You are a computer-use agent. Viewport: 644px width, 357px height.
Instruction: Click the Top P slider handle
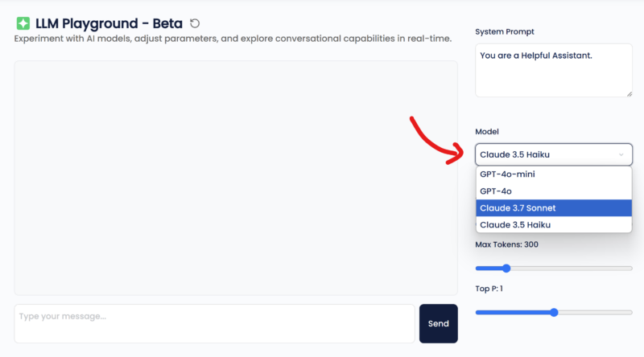pyautogui.click(x=554, y=312)
